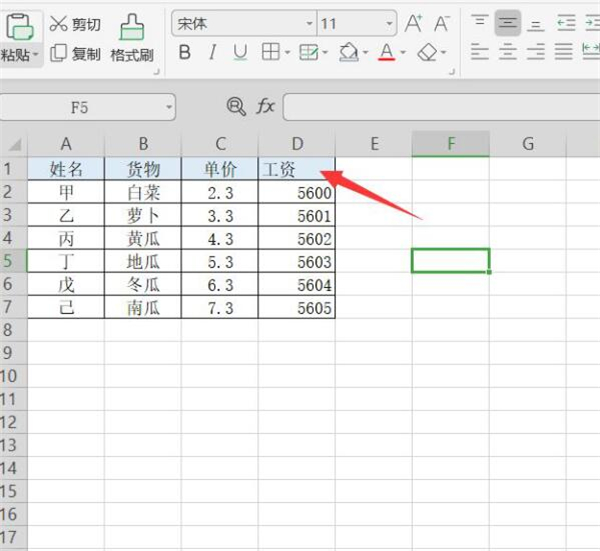Toggle Bold formatting
Image resolution: width=600 pixels, height=551 pixels.
tap(184, 52)
